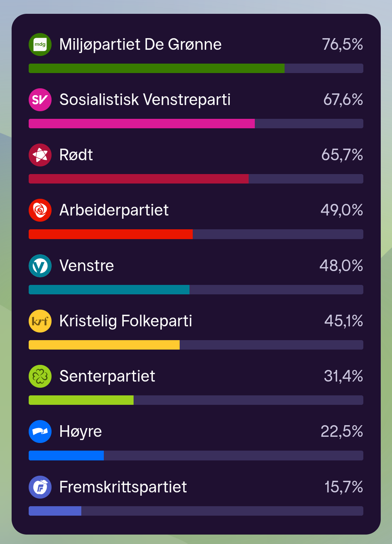Click the Rødt star logo
Viewport: 392px width, 544px height.
(40, 155)
